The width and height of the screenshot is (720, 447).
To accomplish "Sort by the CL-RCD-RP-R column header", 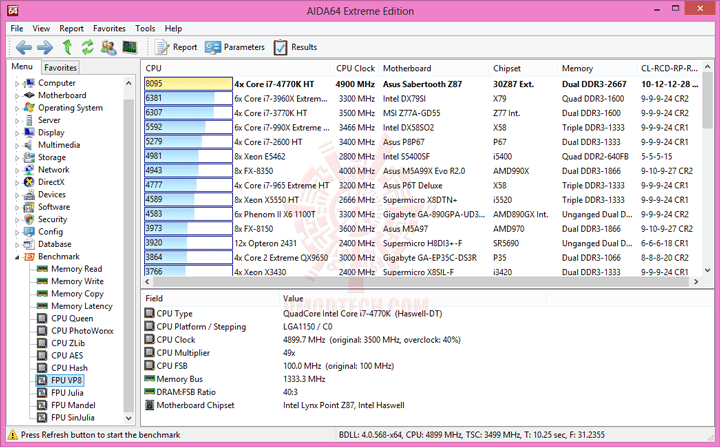I will point(669,68).
